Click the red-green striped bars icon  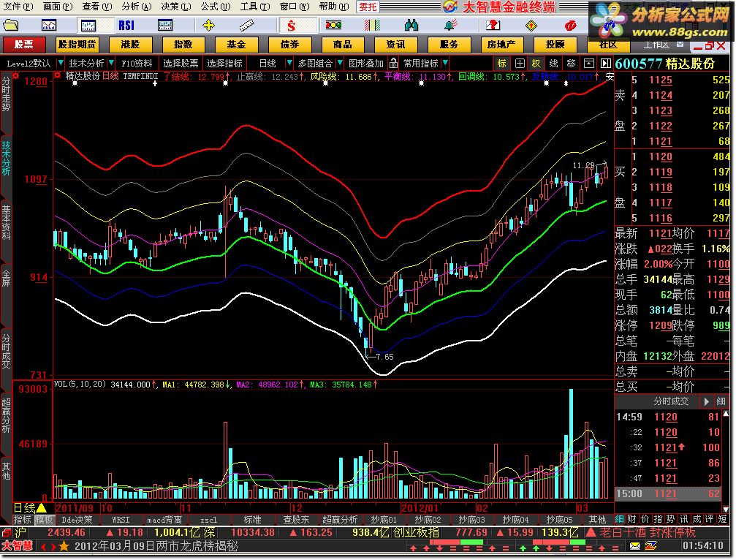(x=372, y=26)
